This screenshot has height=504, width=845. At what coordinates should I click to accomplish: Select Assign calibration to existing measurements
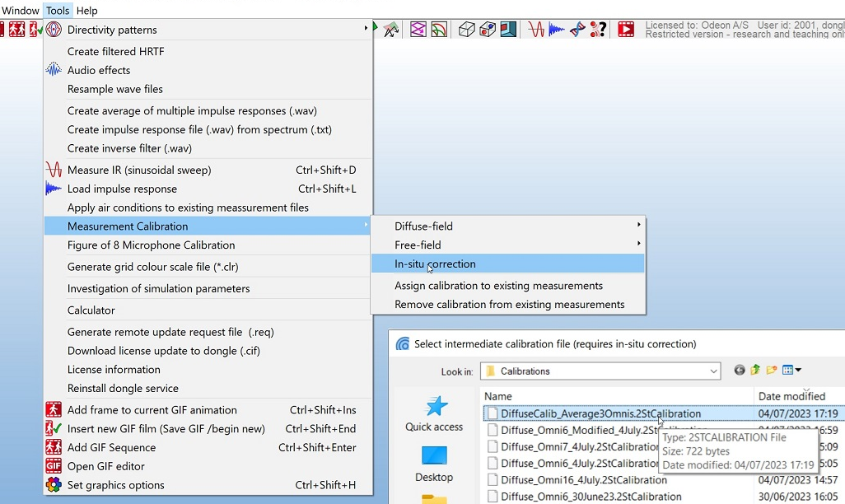(x=498, y=286)
